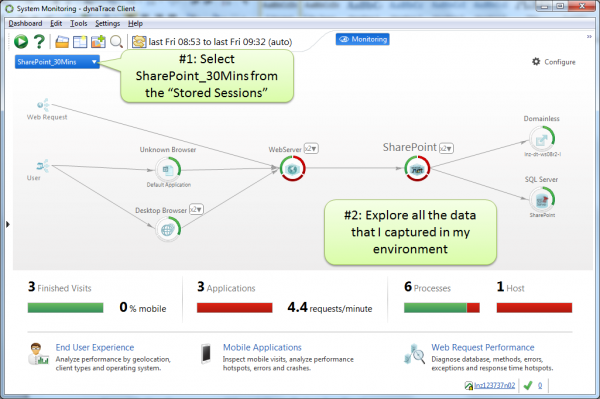Open the Edit menu
This screenshot has width=600, height=399.
pyautogui.click(x=56, y=23)
